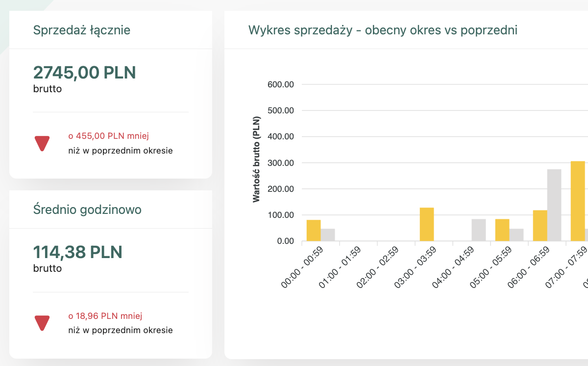Click the 2745,00 PLN total sales value

tap(84, 73)
